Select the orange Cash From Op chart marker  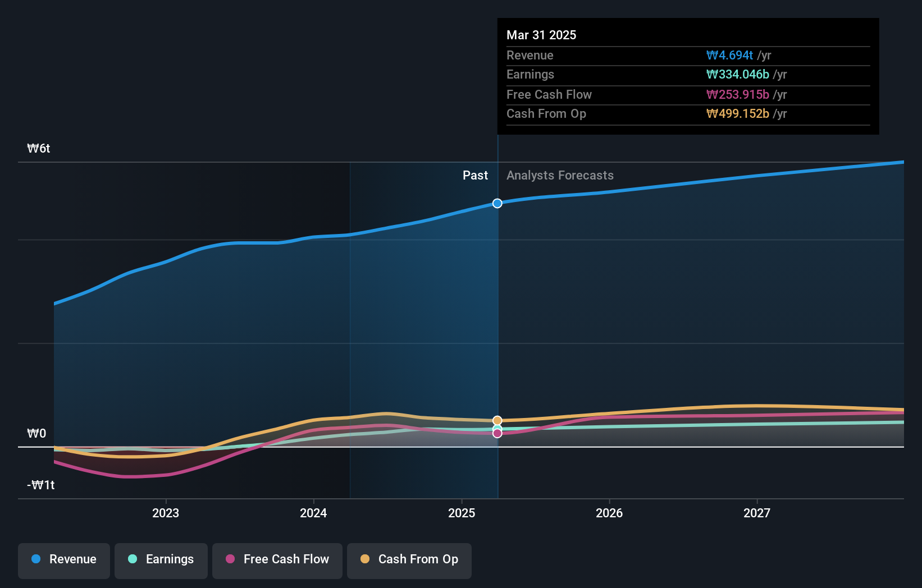pyautogui.click(x=497, y=420)
